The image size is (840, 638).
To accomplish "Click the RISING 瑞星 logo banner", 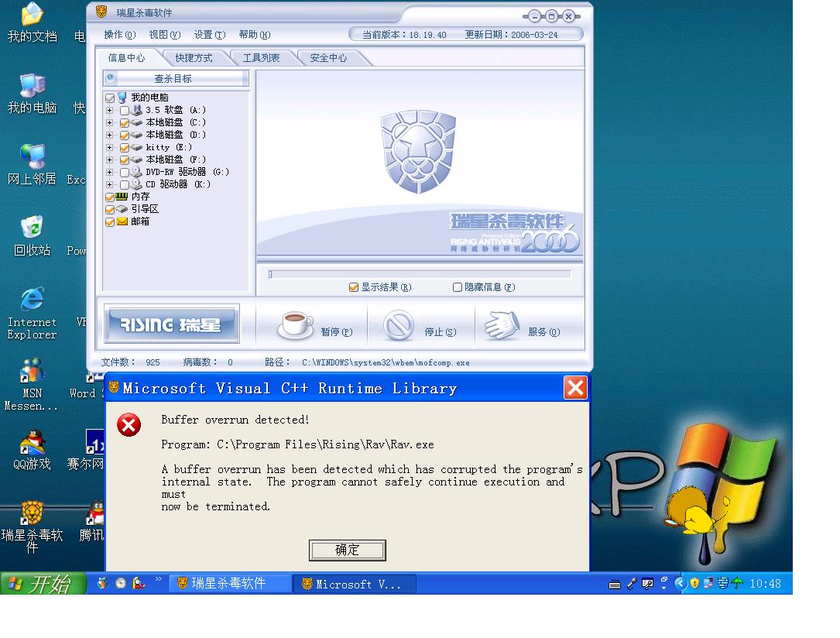I will tap(171, 324).
